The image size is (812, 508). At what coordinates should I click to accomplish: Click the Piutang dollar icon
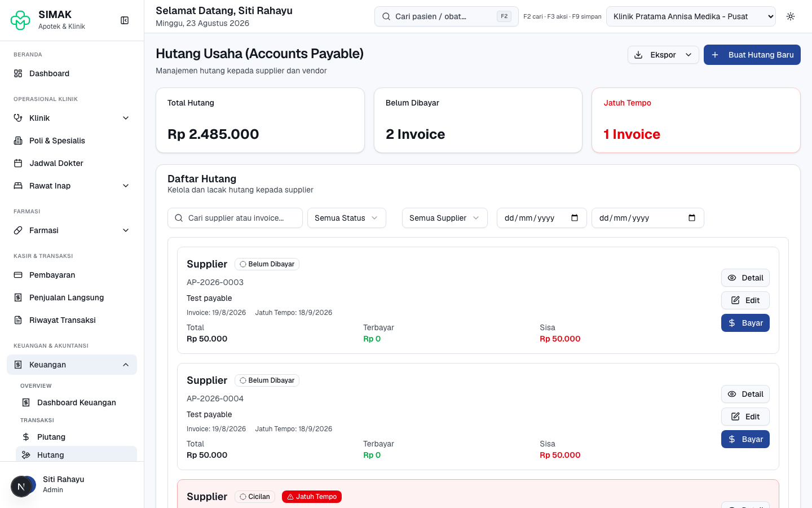26,437
